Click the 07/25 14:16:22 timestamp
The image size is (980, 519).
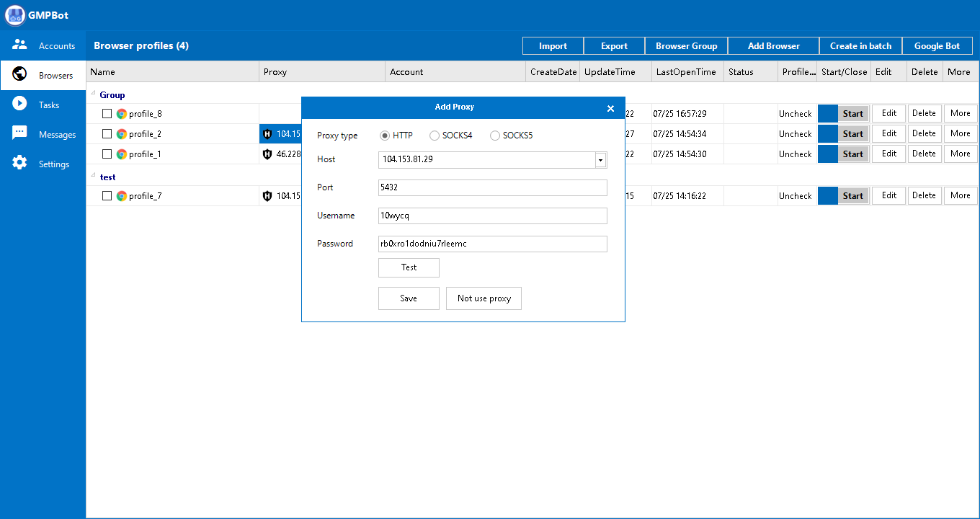[680, 196]
